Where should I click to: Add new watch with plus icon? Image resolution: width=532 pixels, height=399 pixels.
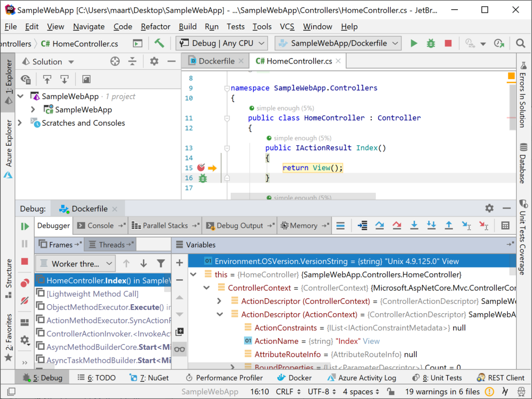[179, 263]
